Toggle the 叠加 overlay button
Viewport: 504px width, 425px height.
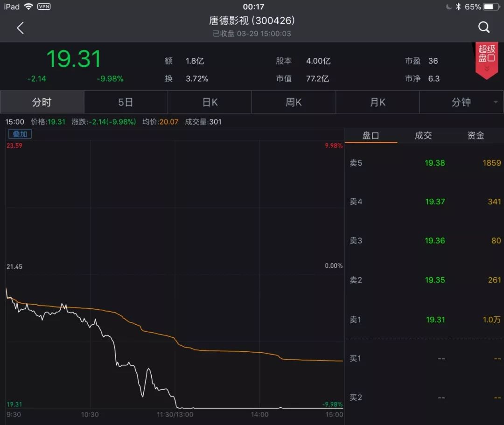pyautogui.click(x=20, y=134)
